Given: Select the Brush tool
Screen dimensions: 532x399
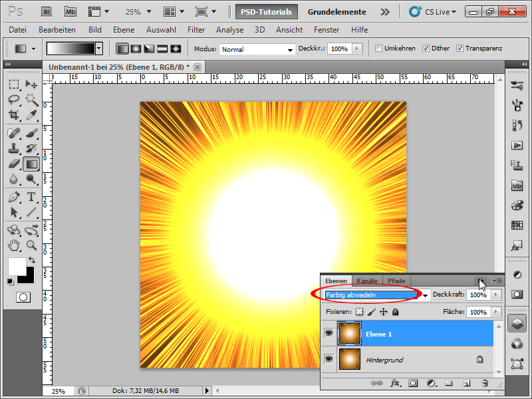Looking at the screenshot, I should pos(31,133).
